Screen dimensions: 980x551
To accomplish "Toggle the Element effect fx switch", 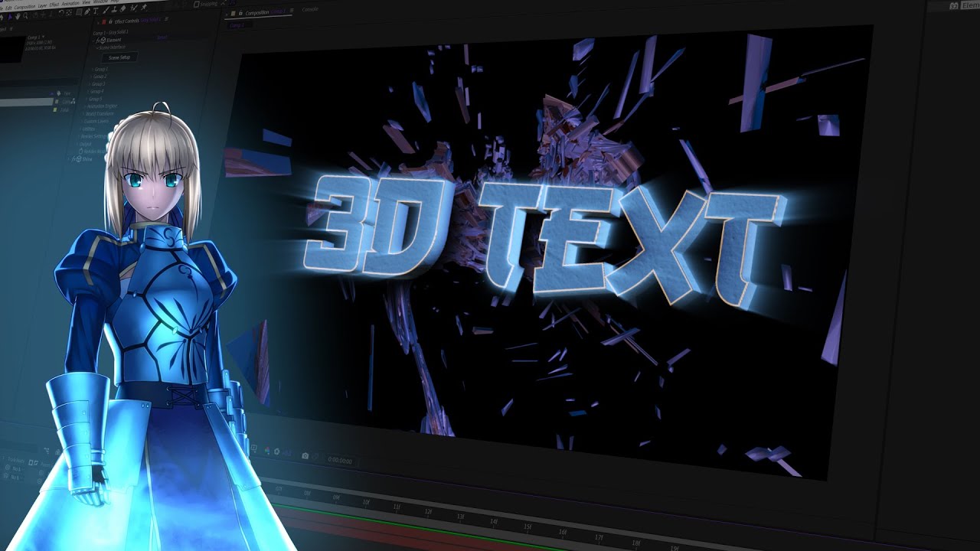I will point(97,41).
